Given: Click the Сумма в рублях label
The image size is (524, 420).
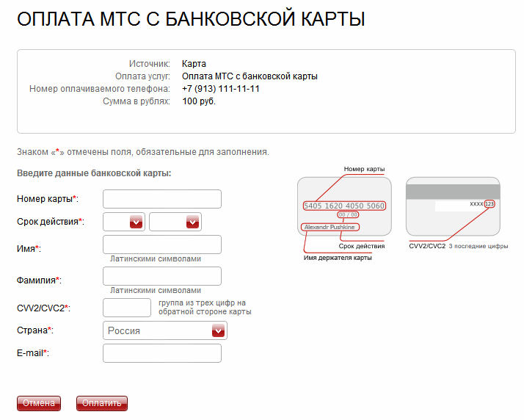Looking at the screenshot, I should (137, 101).
